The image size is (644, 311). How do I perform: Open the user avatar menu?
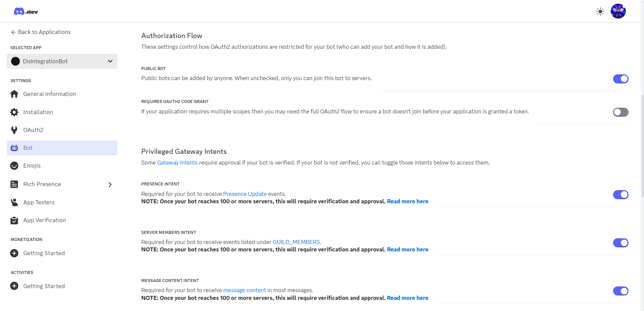[x=618, y=11]
